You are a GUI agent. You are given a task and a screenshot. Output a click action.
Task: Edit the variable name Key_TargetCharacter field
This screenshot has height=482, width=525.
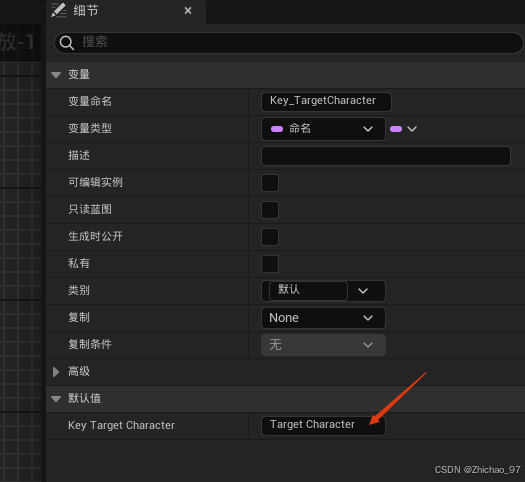click(326, 101)
